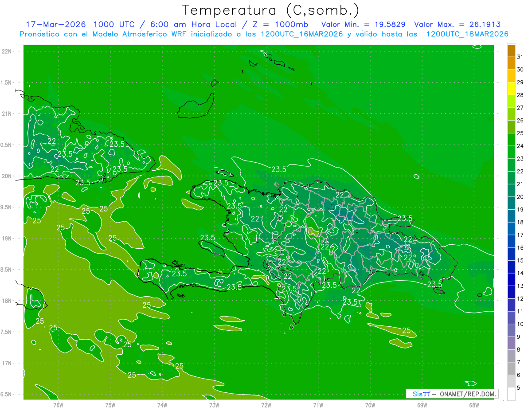The width and height of the screenshot is (532, 411).
Task: Click the white swatch at the scale bottom
Action: click(x=511, y=394)
